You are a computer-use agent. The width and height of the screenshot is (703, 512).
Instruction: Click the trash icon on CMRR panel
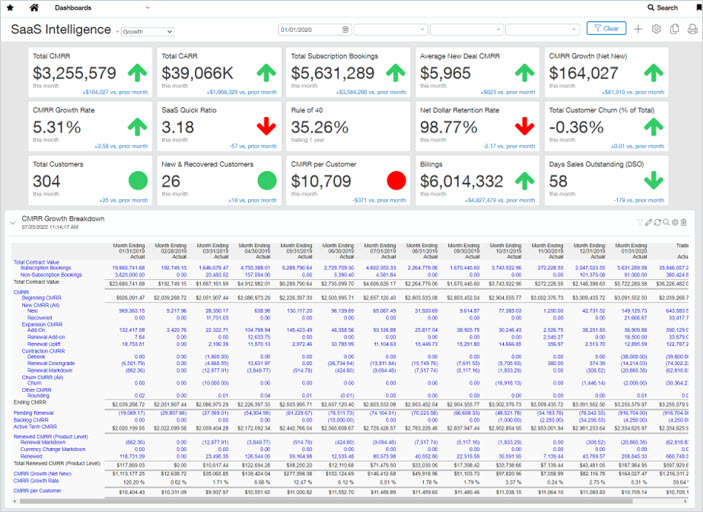click(684, 222)
